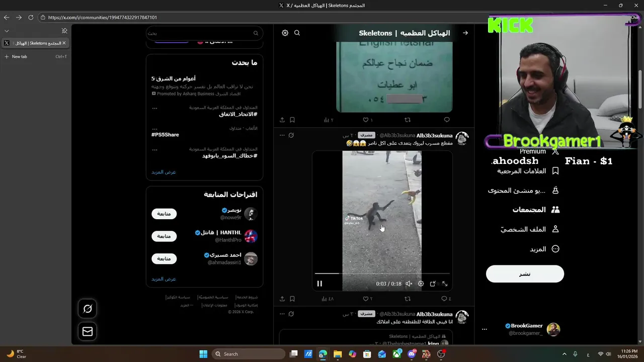Open the weather widget showing 8°C
644x362 pixels.
(x=17, y=354)
